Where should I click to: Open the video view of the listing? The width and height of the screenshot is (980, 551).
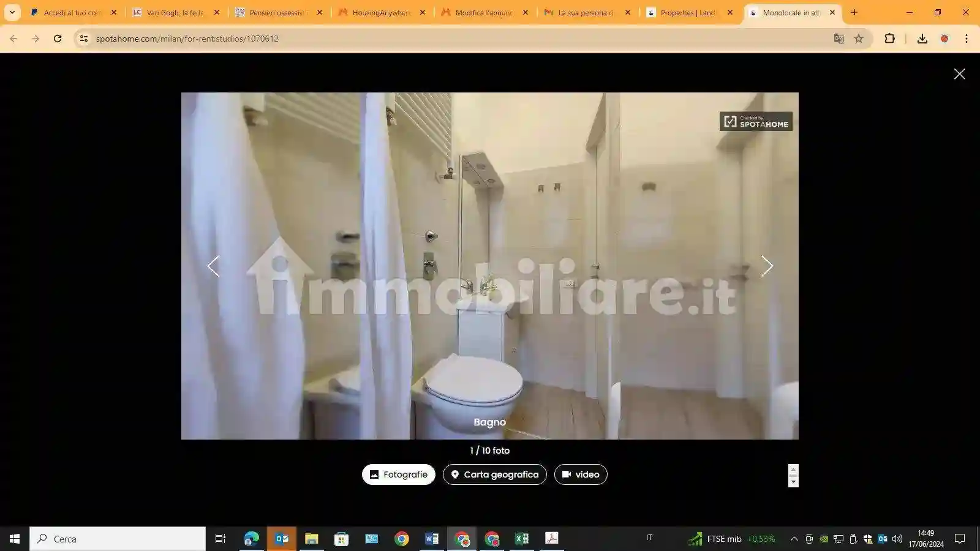(580, 474)
